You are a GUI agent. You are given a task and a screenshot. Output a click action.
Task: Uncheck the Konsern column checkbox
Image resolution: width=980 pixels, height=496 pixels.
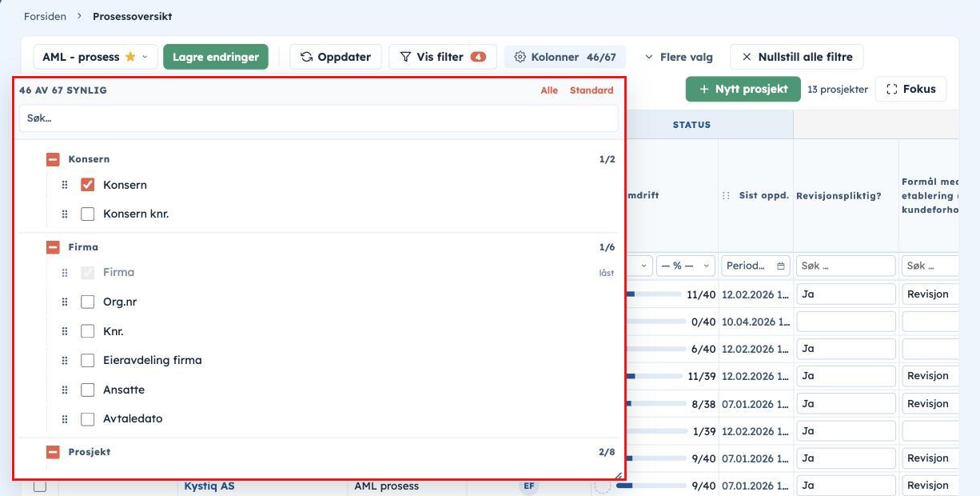pyautogui.click(x=88, y=185)
